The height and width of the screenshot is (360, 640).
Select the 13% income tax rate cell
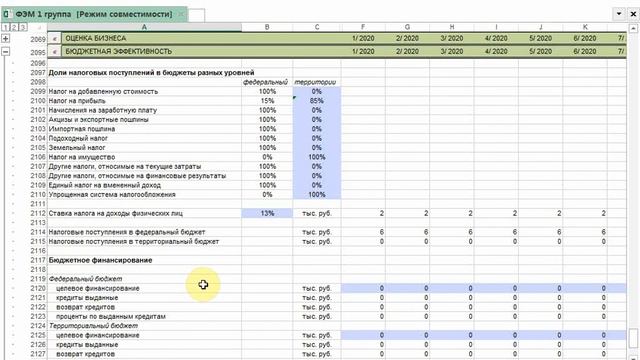[x=267, y=213]
